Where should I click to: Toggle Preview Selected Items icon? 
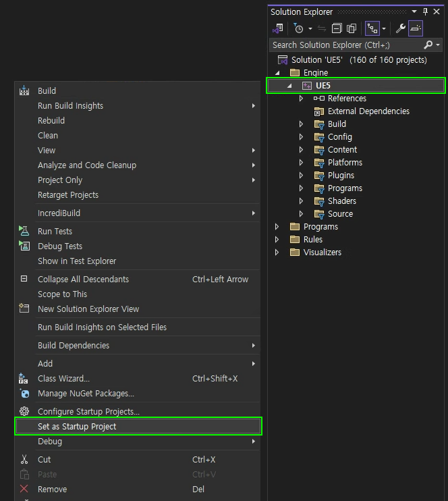(x=416, y=29)
